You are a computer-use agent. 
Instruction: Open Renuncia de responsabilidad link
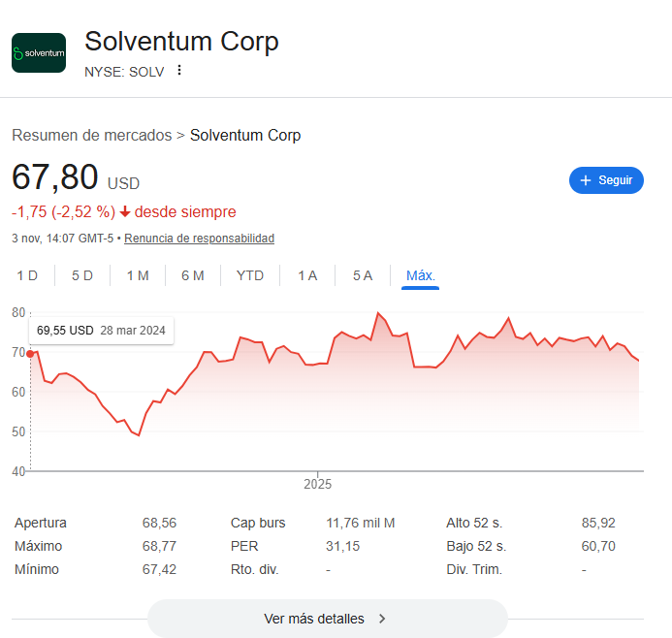click(199, 239)
